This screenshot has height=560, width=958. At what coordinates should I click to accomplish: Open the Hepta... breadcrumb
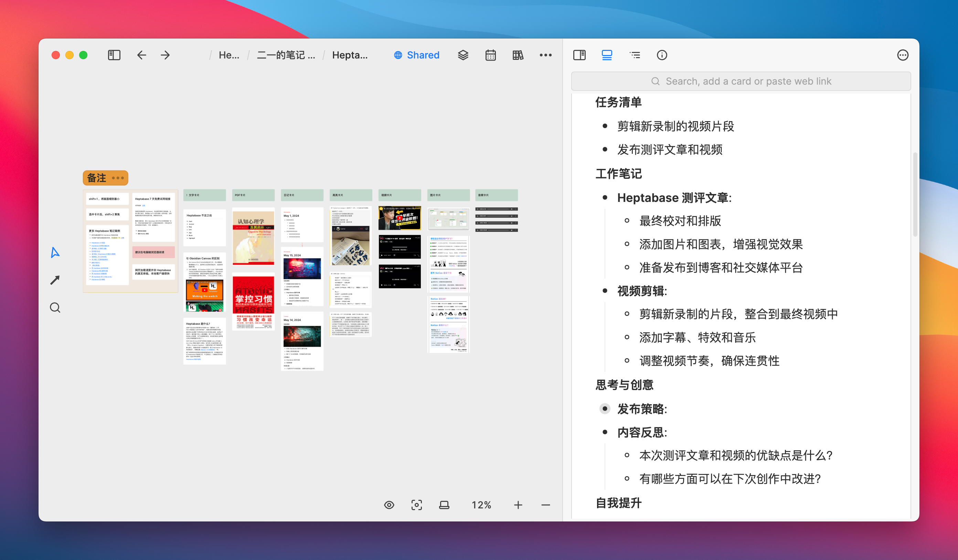point(350,55)
